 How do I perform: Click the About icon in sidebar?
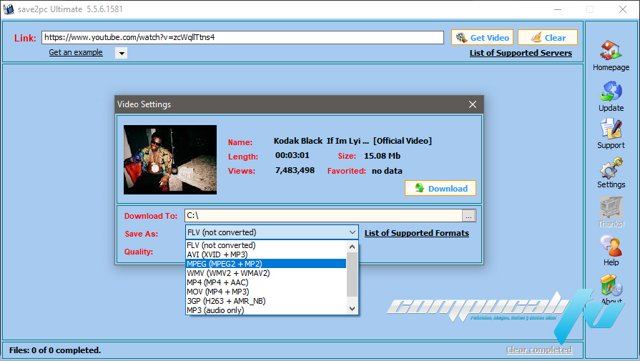pos(611,285)
